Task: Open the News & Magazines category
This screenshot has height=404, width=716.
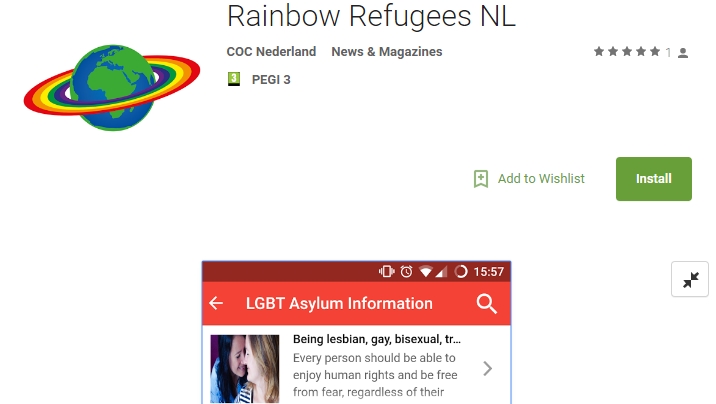Action: (387, 52)
